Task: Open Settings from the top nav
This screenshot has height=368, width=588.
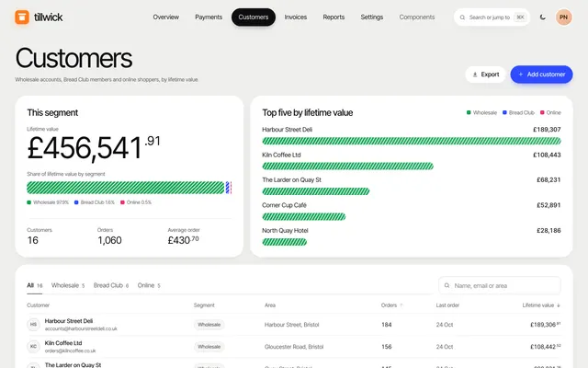Action: [371, 17]
